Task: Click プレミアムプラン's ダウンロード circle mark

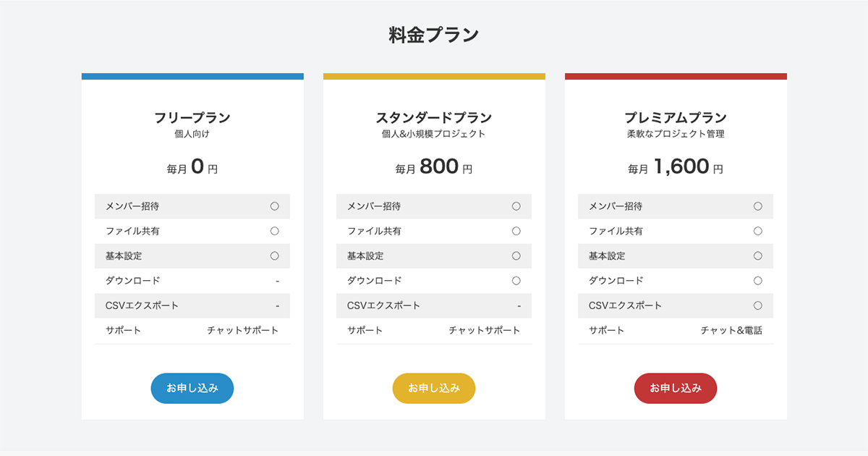Action: pyautogui.click(x=757, y=280)
